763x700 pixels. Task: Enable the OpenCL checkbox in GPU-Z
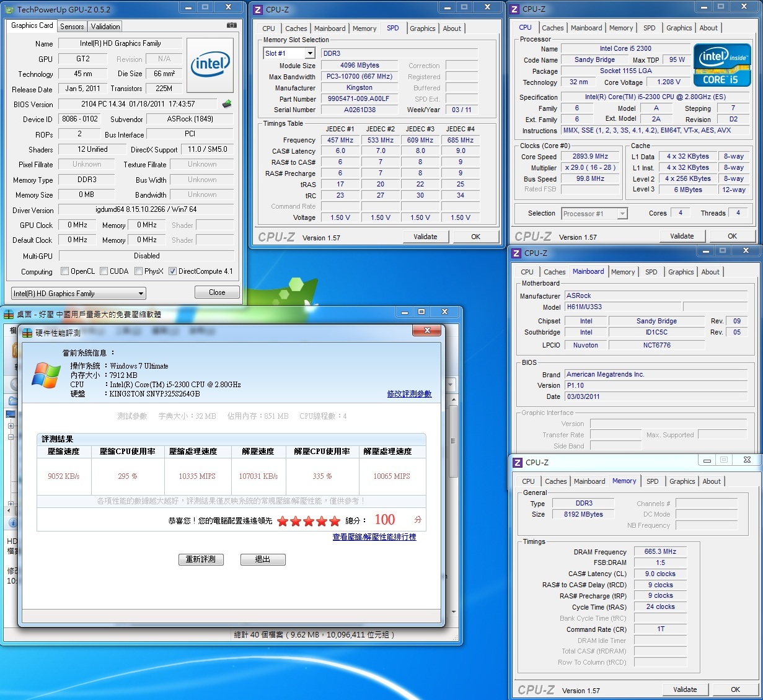point(64,271)
